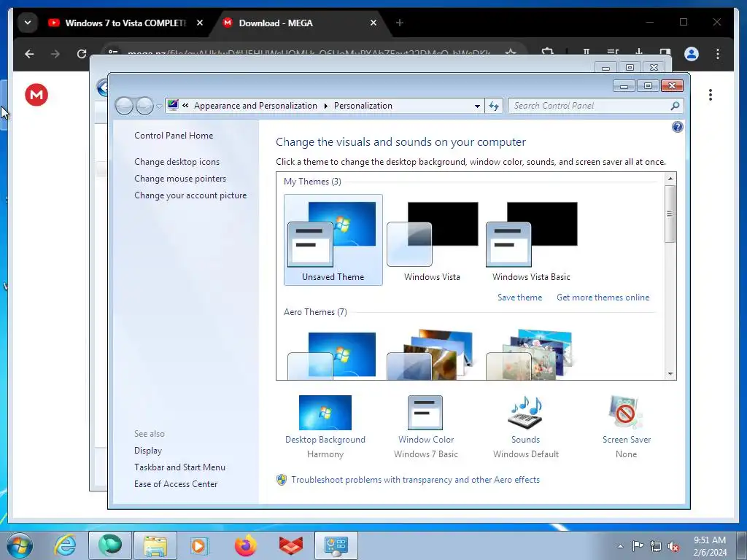
Task: Click the green browser taskbar icon
Action: (x=110, y=545)
